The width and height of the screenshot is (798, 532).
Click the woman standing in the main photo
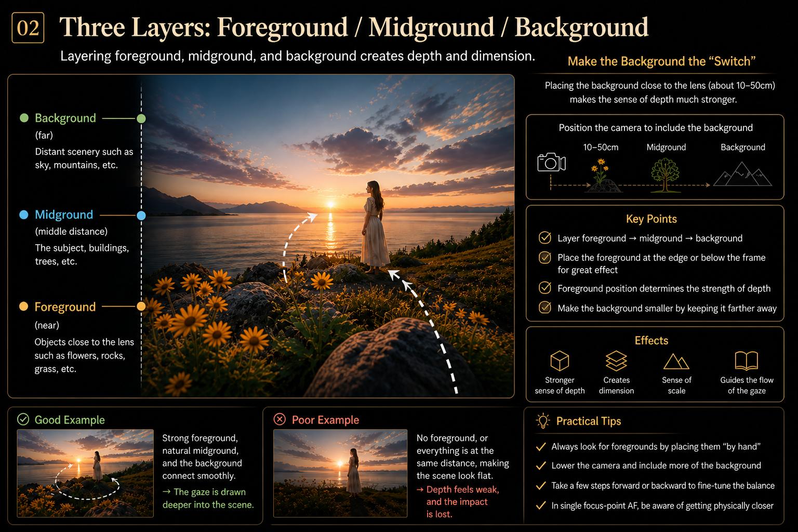[x=374, y=227]
